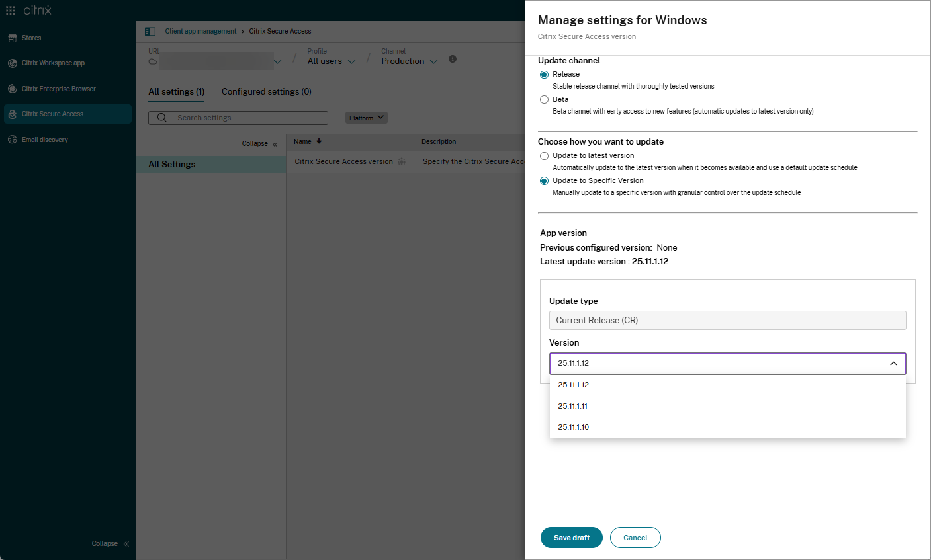This screenshot has height=560, width=931.
Task: Select the Release update channel
Action: click(x=544, y=75)
